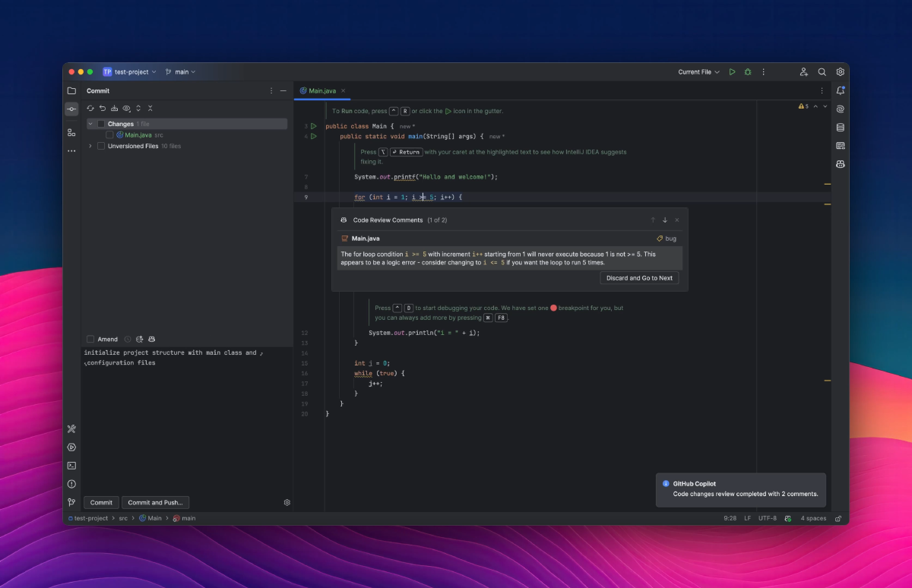Check the Amend checkbox

[90, 339]
